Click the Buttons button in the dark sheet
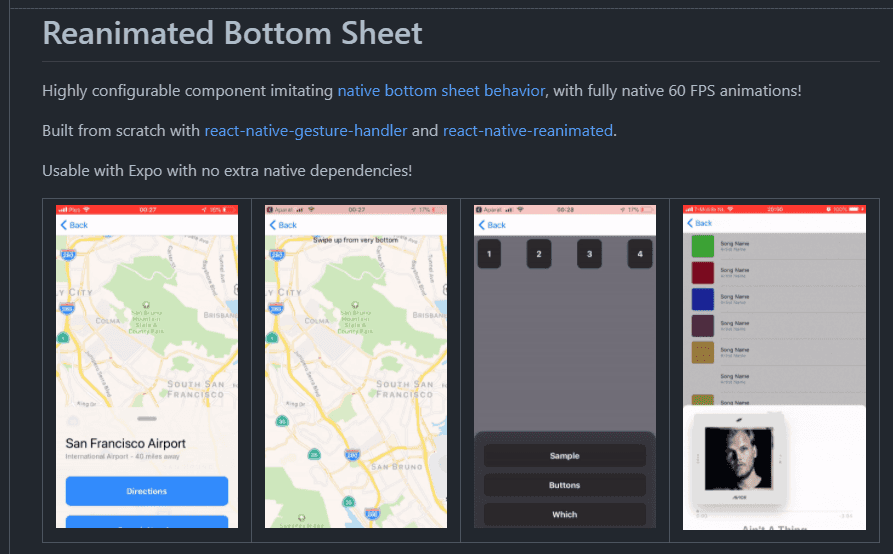This screenshot has width=893, height=554. pyautogui.click(x=564, y=485)
